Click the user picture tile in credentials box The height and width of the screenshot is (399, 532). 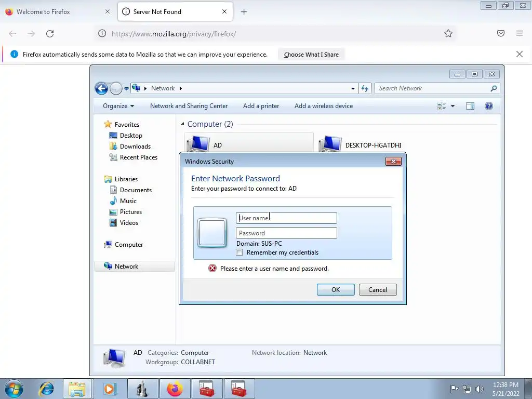point(212,233)
